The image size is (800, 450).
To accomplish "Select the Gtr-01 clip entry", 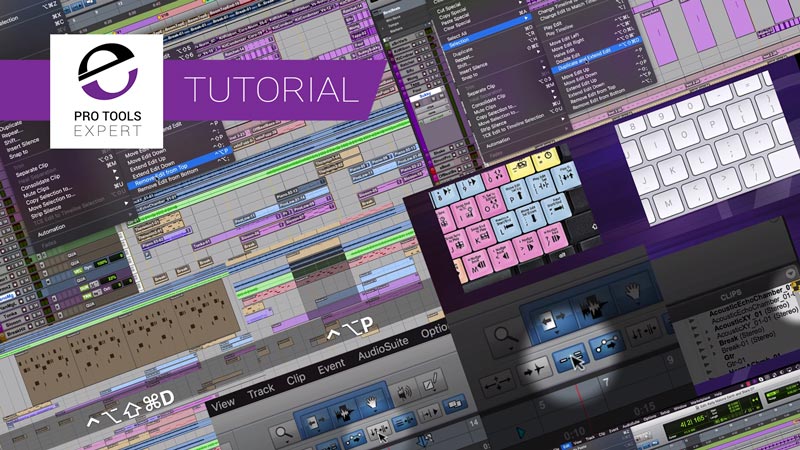I will coord(736,363).
